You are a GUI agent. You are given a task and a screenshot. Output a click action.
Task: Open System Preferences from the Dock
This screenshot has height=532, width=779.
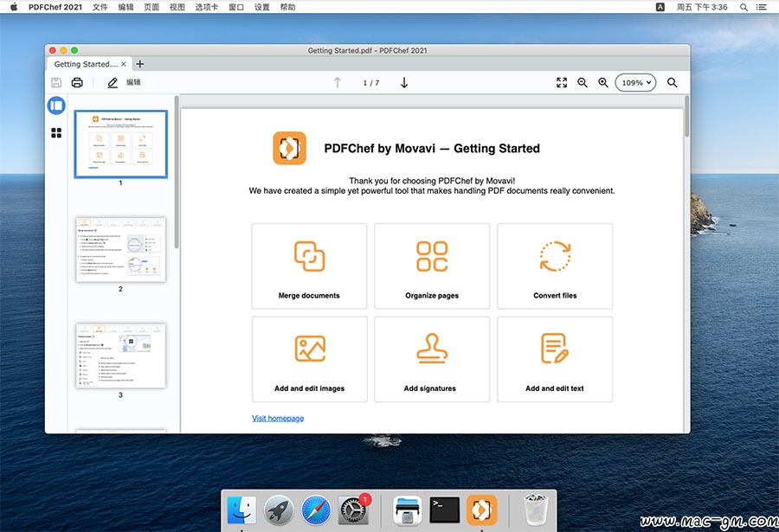click(x=353, y=510)
